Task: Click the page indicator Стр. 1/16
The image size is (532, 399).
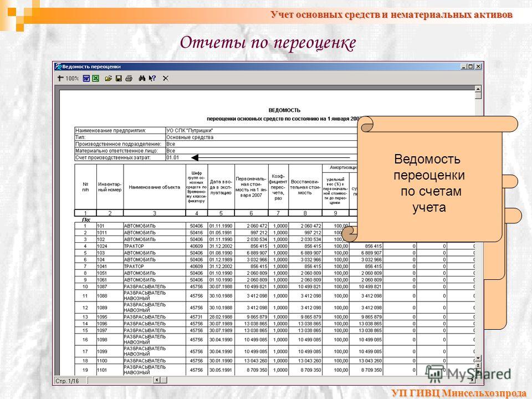Action: pos(67,381)
